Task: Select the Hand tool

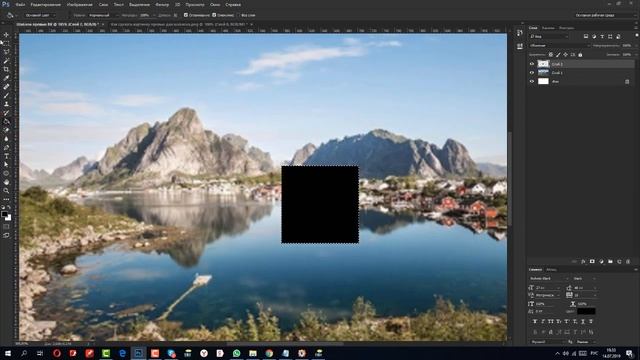Action: tap(6, 182)
